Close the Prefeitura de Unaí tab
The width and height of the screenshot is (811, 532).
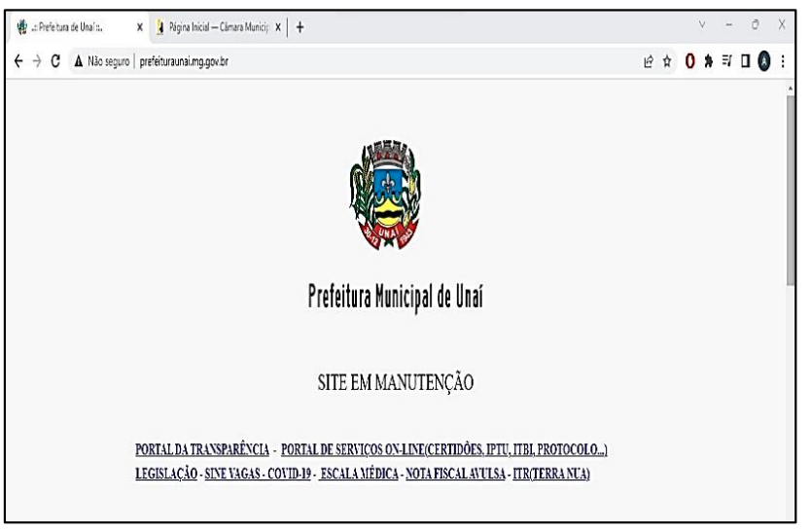point(140,27)
